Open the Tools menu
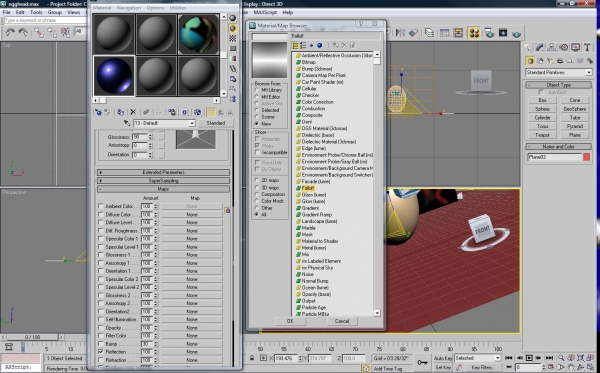Screen dimensions: 600x373 tap(36, 12)
